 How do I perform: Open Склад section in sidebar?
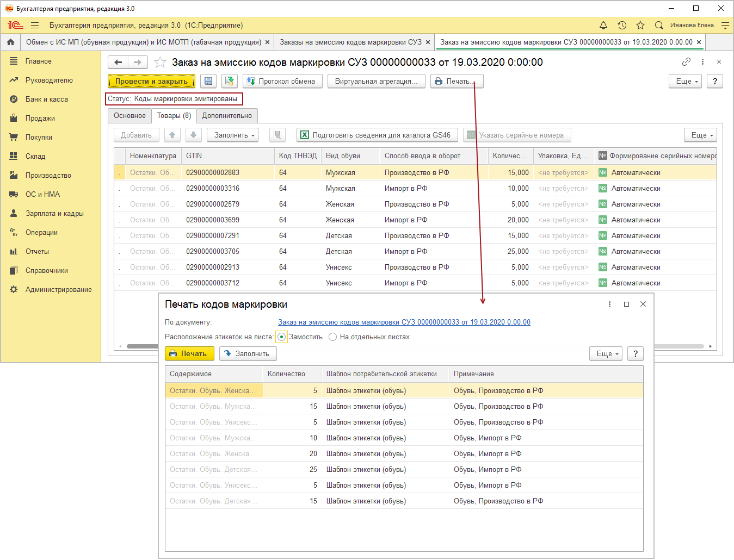point(35,157)
